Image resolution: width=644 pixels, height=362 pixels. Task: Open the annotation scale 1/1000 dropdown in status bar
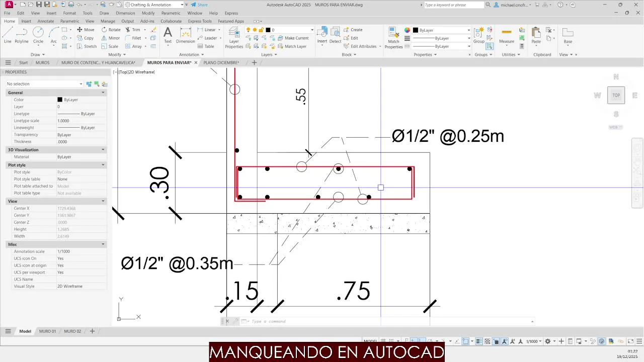(534, 341)
